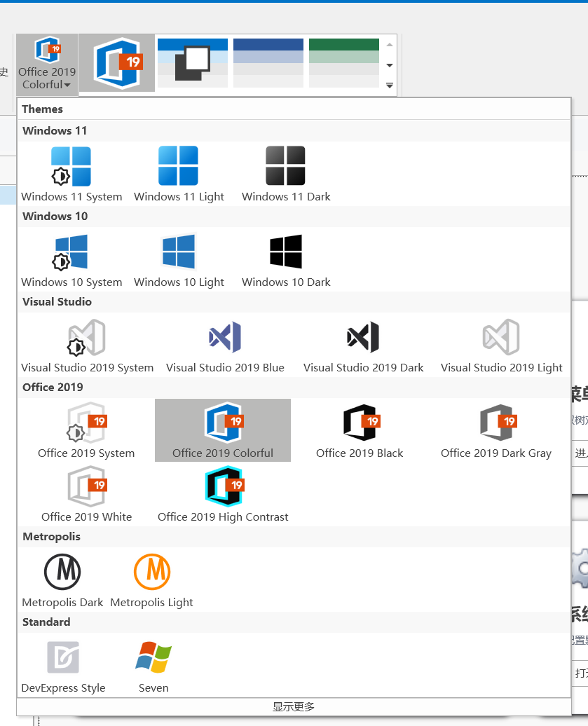Screen dimensions: 588x726
Task: Select the green color palette swatch
Action: [343, 63]
